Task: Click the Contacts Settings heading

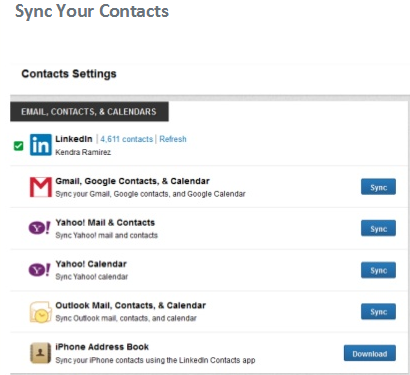Action: 69,74
